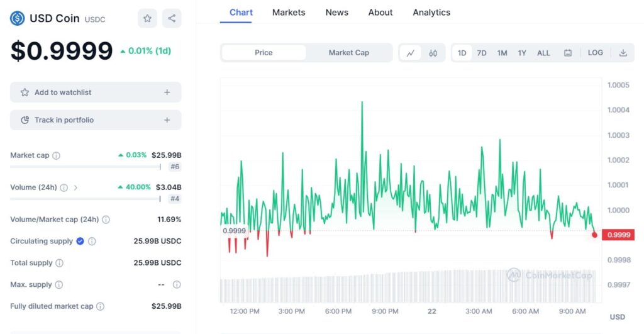Show Volume (24h) info icon

pos(64,187)
